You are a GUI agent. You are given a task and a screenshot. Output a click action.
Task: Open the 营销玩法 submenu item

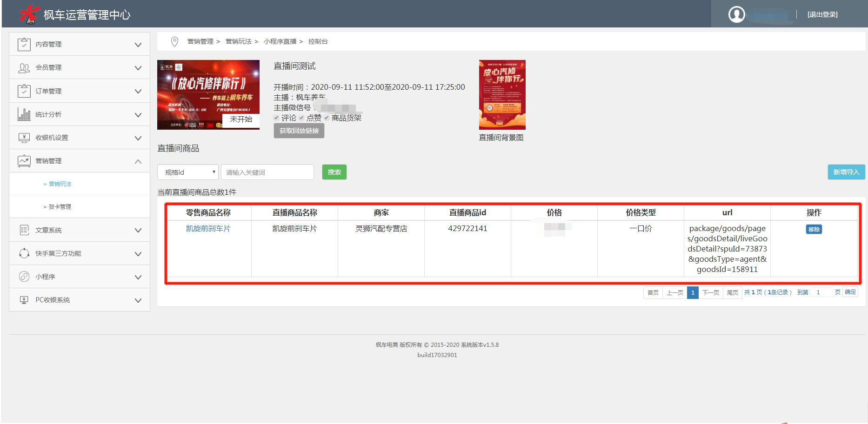pyautogui.click(x=60, y=184)
